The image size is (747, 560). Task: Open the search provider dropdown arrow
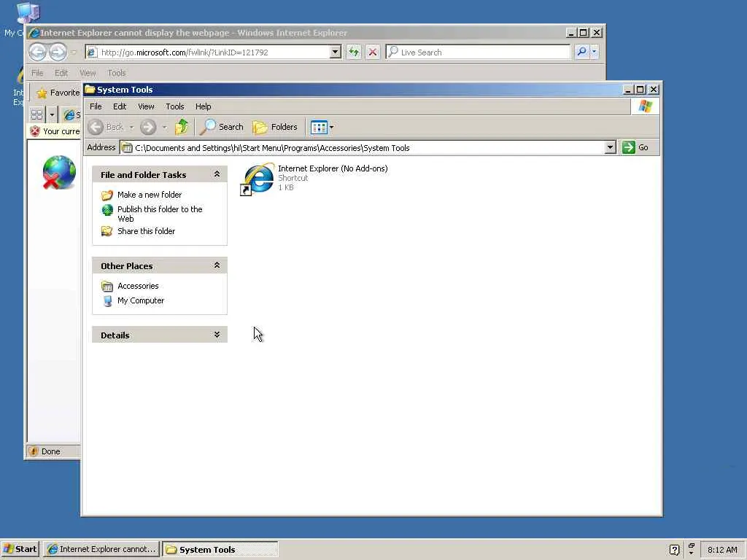point(594,52)
